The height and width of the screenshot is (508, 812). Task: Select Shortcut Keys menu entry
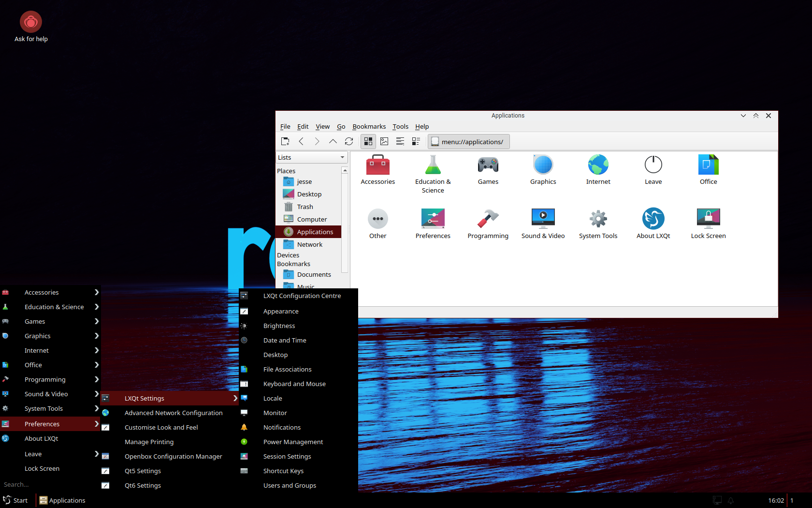pyautogui.click(x=299, y=471)
